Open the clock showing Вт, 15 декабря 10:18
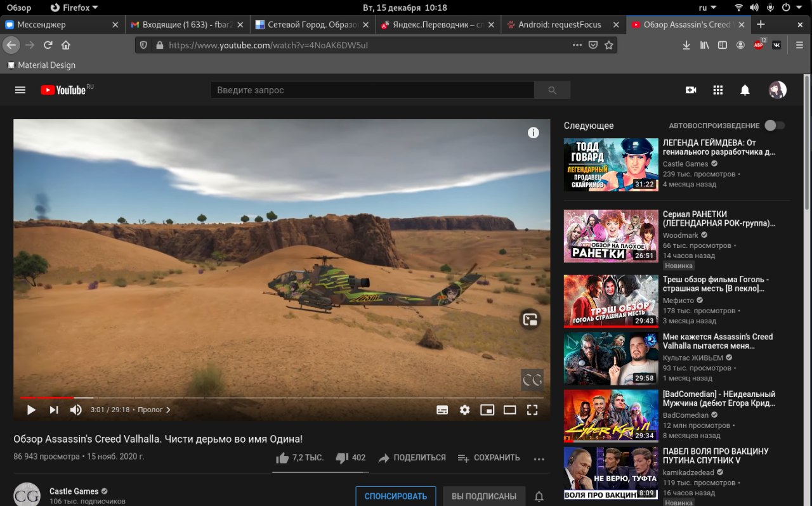 (x=405, y=8)
